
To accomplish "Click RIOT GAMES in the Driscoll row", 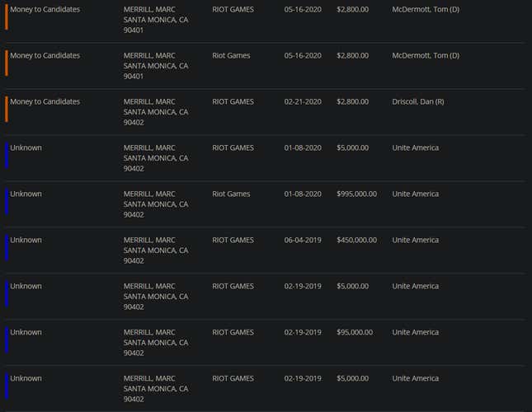I will (233, 101).
